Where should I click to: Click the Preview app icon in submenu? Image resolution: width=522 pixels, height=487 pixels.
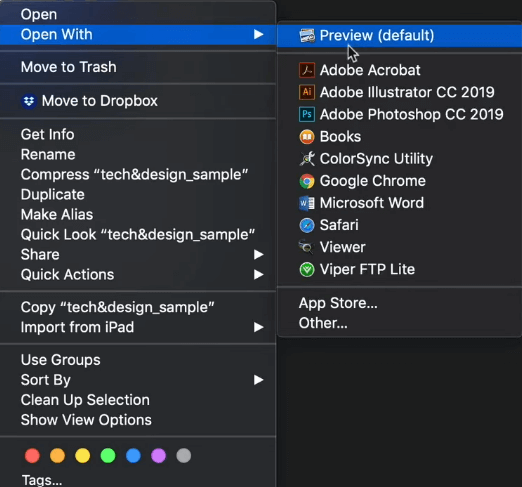307,35
